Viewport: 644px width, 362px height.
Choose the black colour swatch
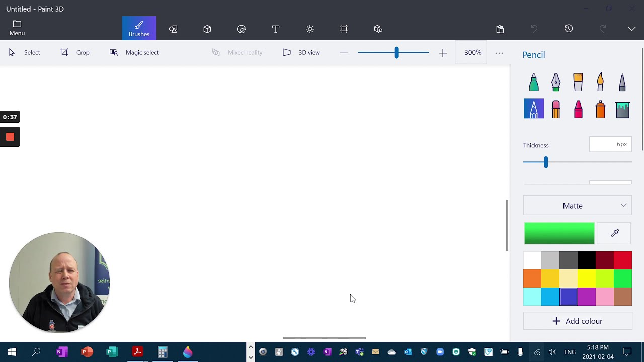587,260
